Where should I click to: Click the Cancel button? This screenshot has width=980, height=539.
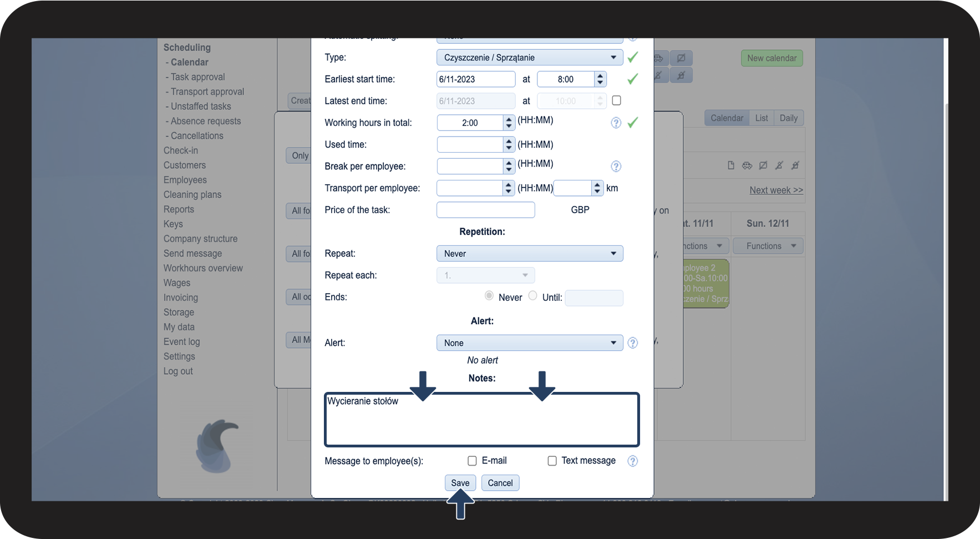point(500,483)
